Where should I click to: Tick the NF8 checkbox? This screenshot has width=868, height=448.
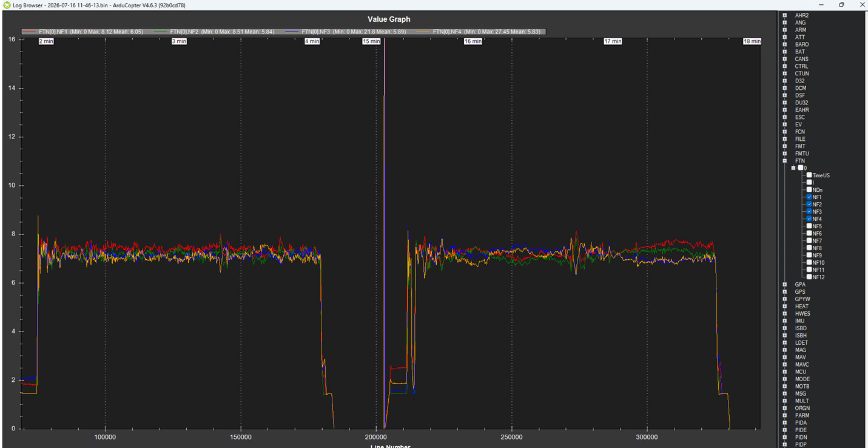(809, 248)
